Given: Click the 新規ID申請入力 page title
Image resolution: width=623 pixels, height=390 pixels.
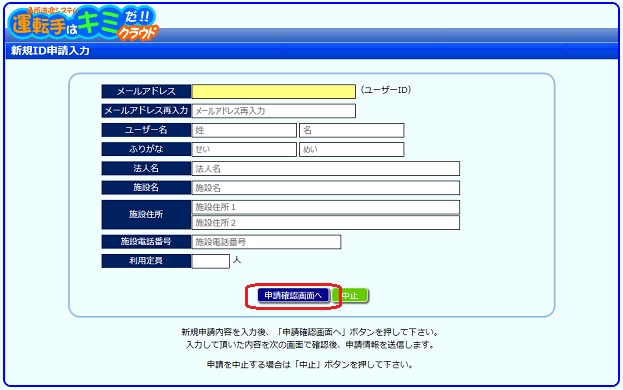Looking at the screenshot, I should (x=50, y=51).
